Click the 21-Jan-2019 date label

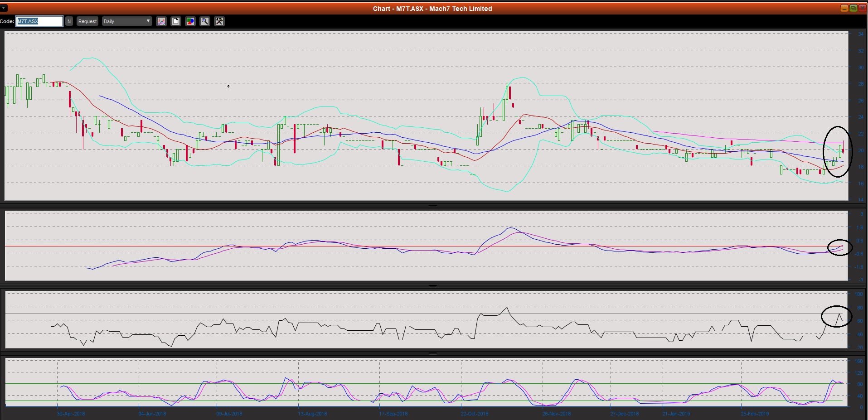(x=676, y=414)
